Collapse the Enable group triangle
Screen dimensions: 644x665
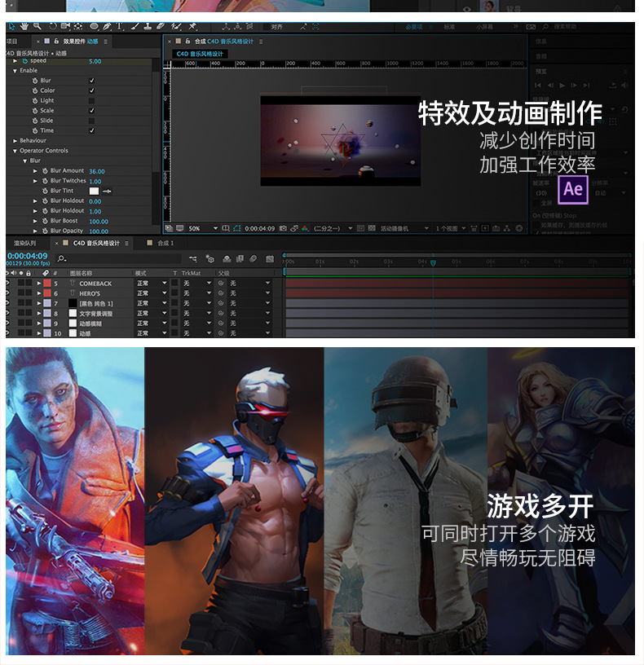[15, 71]
